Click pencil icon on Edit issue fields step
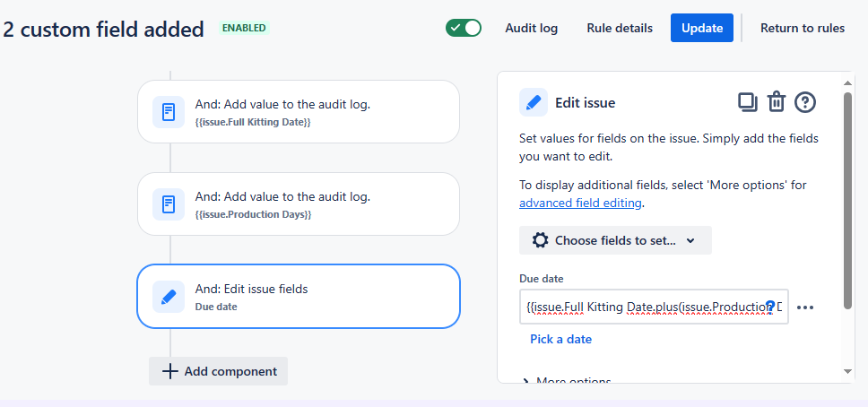Viewport: 868px width, 407px height. point(169,297)
